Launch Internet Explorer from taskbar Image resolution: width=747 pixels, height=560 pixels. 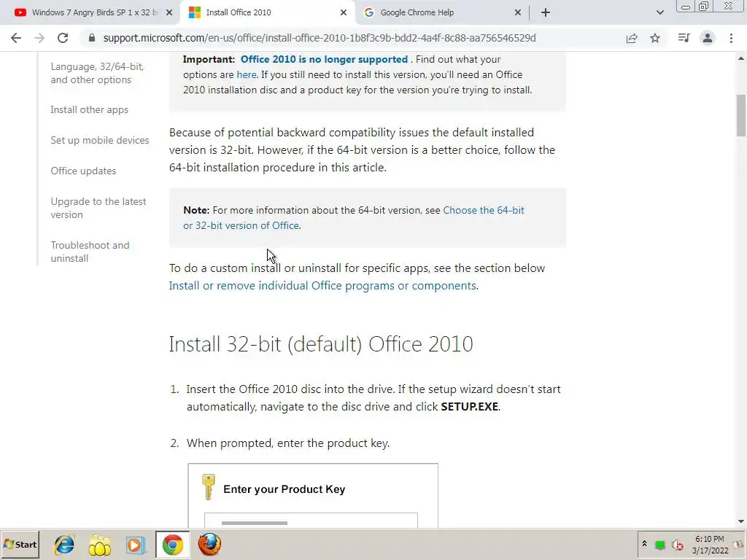coord(64,545)
